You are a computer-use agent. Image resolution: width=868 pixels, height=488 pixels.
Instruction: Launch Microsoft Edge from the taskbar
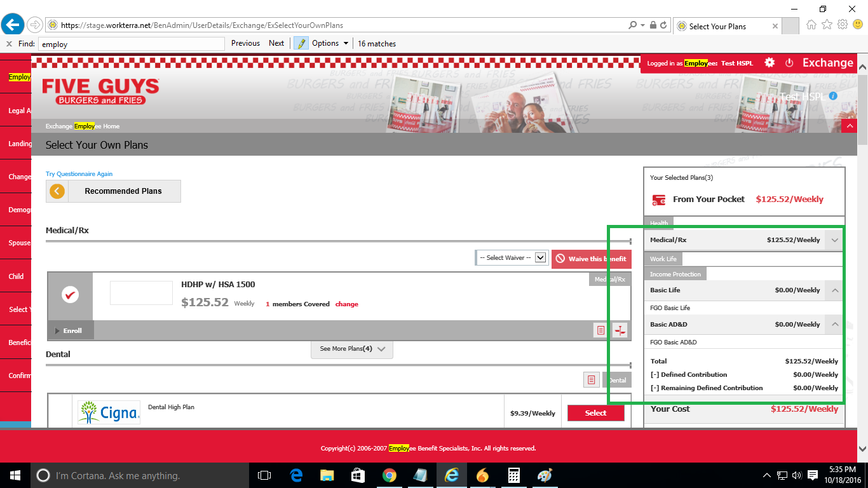pyautogui.click(x=296, y=475)
